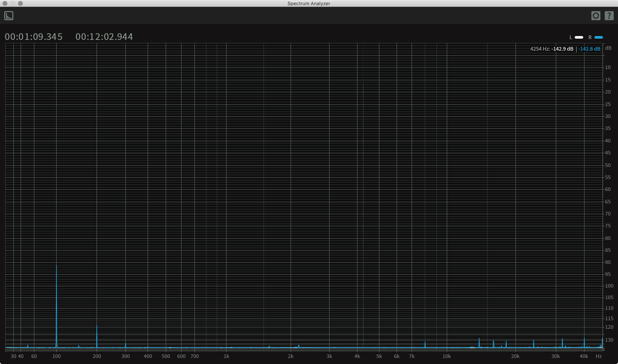Click the 50 dB level axis label
Image resolution: width=618 pixels, height=364 pixels.
click(607, 165)
